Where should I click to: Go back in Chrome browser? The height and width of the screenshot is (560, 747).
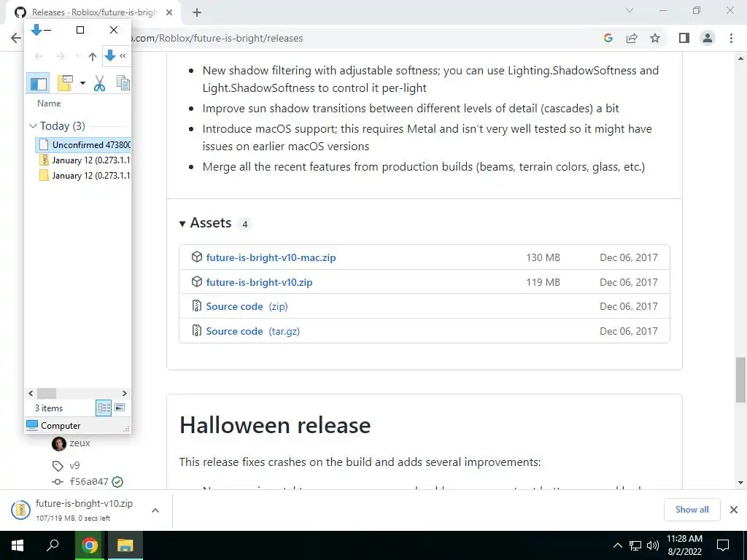point(16,38)
